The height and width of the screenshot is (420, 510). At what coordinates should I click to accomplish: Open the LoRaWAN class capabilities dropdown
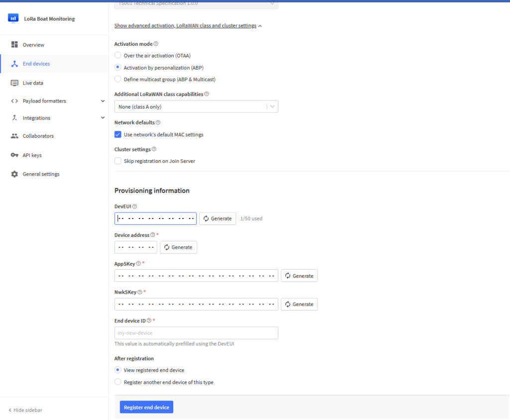[x=272, y=106]
